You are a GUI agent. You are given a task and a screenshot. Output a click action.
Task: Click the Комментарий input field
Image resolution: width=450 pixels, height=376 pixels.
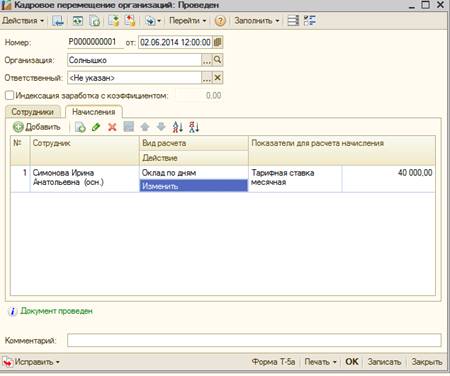click(x=254, y=340)
